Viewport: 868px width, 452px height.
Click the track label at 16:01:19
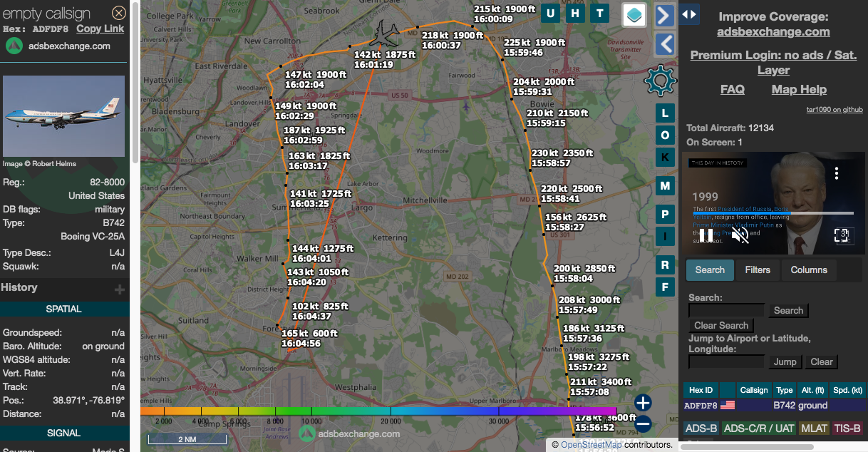click(385, 60)
